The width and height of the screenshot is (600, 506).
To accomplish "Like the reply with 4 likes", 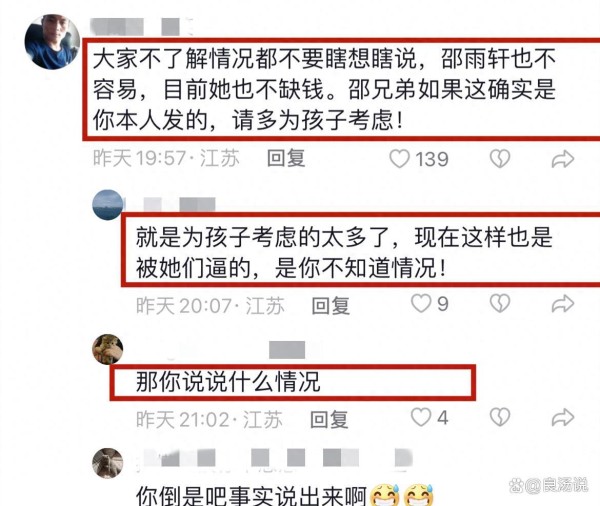I will (x=421, y=417).
